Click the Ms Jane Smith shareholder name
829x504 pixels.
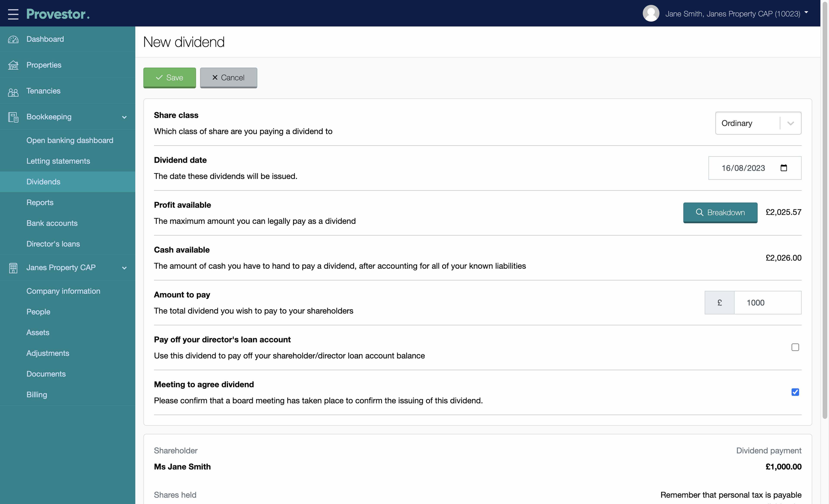click(x=182, y=467)
